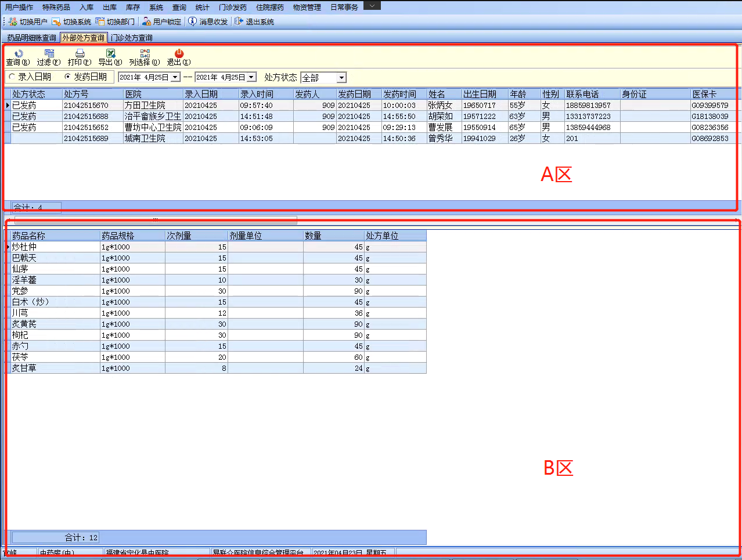The width and height of the screenshot is (742, 560).
Task: Click the 切换用户 toolbar icon
Action: (x=13, y=21)
